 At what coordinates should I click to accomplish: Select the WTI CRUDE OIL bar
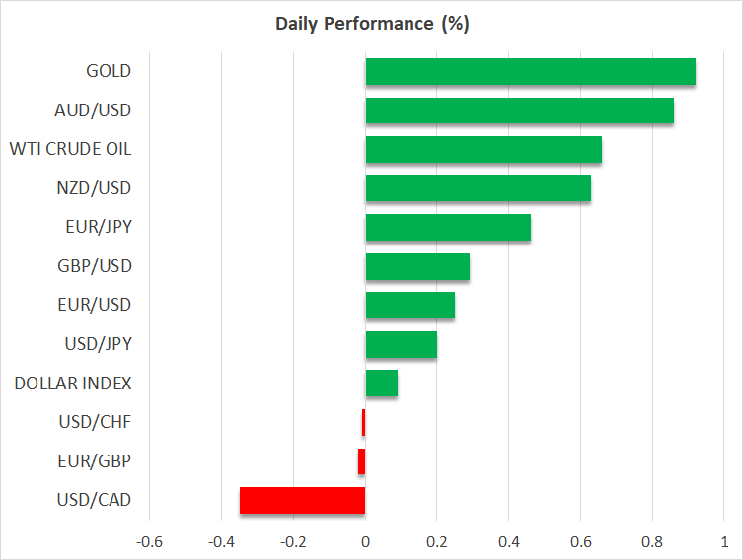click(x=483, y=150)
